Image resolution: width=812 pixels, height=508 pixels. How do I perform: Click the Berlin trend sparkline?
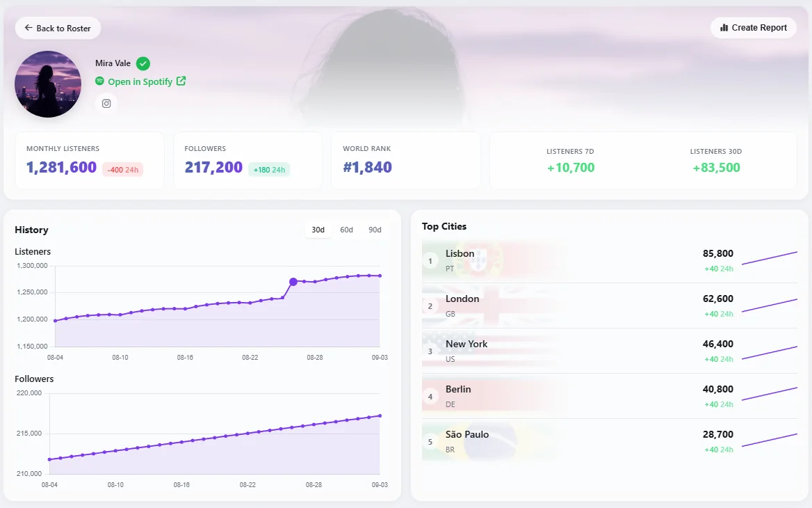(x=770, y=393)
